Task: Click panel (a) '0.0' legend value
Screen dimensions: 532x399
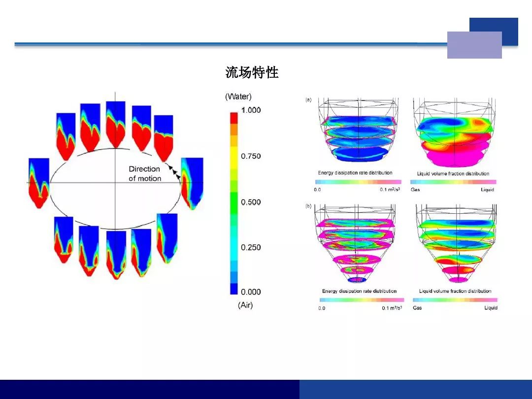Action: tap(317, 190)
